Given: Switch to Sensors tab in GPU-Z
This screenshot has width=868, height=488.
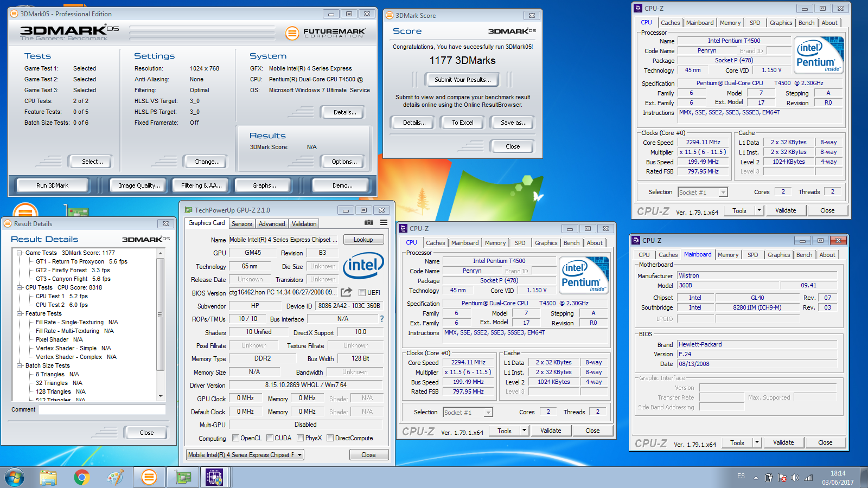Looking at the screenshot, I should [x=241, y=224].
